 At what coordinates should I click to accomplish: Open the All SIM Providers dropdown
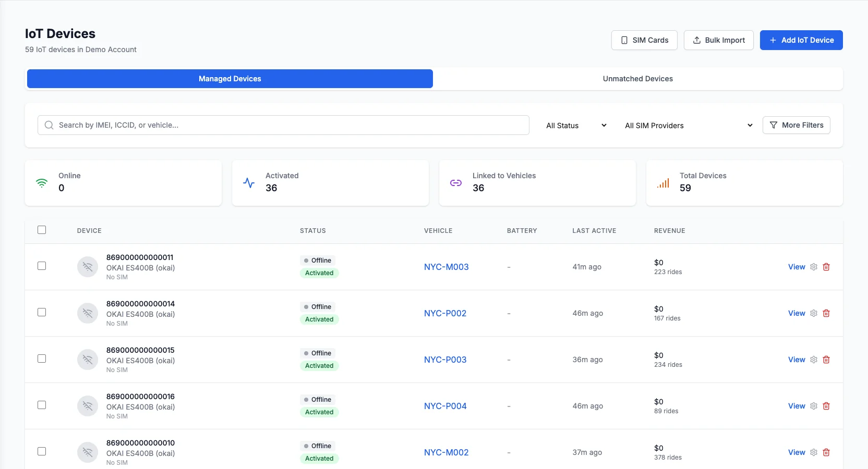pyautogui.click(x=689, y=126)
